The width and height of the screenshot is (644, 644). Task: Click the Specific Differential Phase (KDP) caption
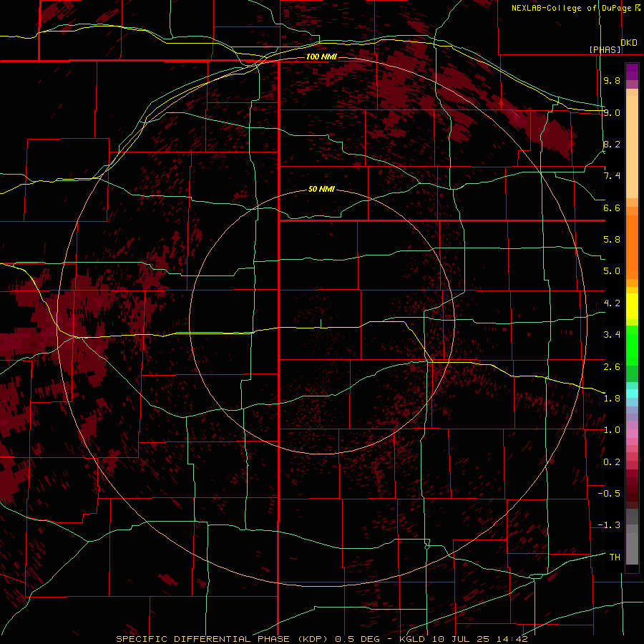222,639
